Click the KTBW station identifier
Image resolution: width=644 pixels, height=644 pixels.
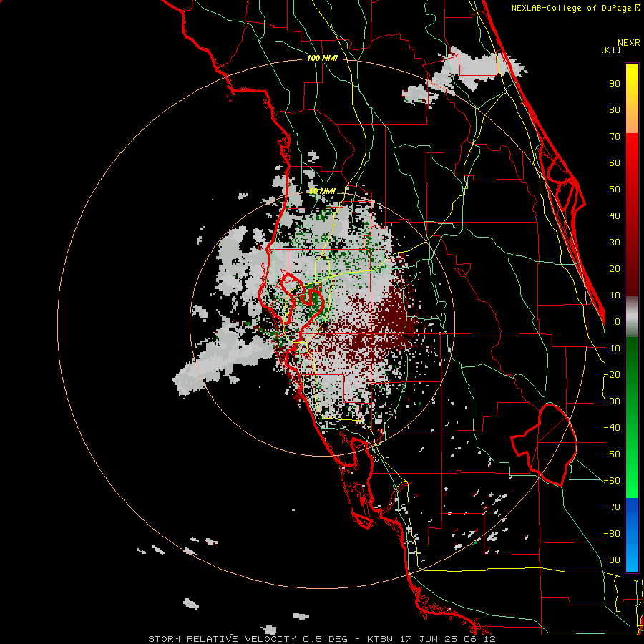(x=381, y=639)
